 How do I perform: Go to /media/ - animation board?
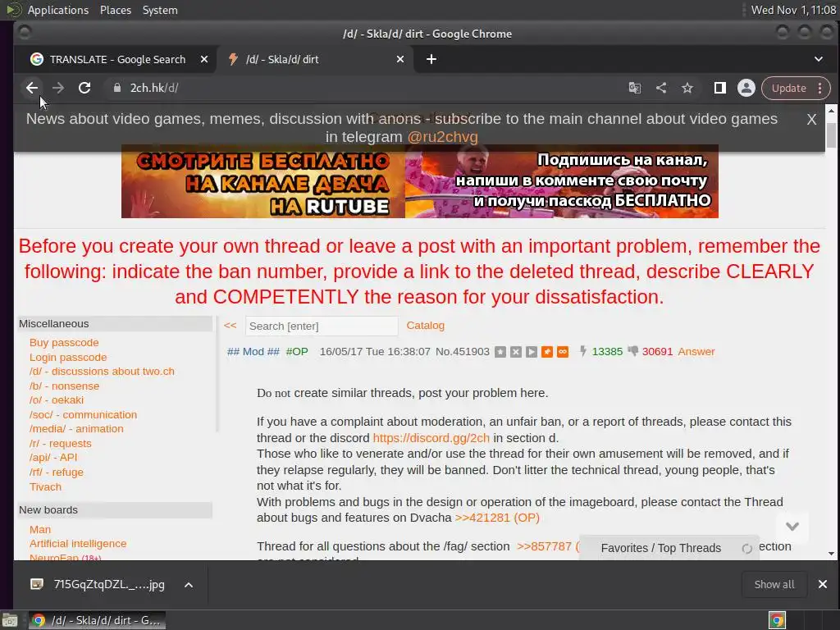[x=76, y=428]
